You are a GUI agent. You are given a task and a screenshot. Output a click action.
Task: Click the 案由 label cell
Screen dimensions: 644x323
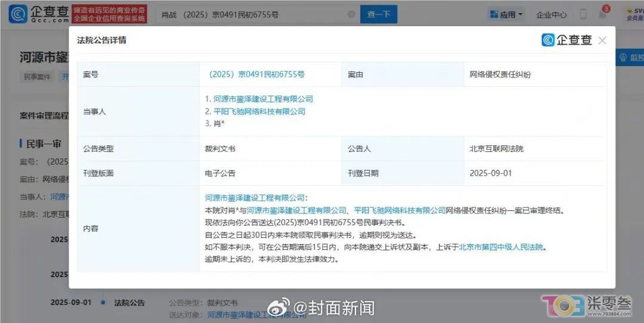coord(403,74)
